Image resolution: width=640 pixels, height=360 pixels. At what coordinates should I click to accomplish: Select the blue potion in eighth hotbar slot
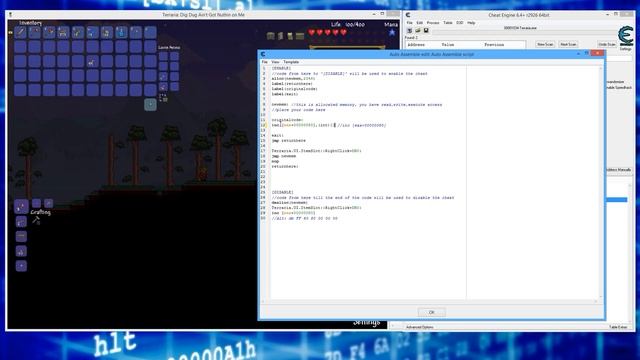pos(121,32)
